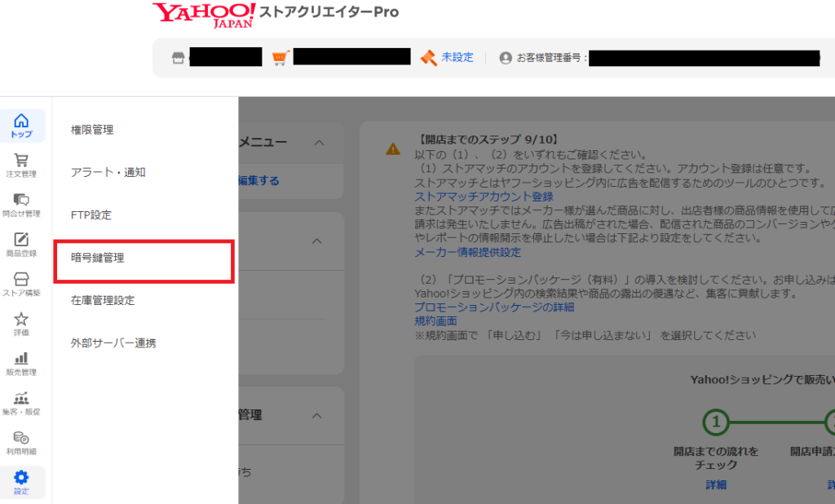Click the ストアマッチアカウント登録 link
Viewport: 835px width, 504px height.
484,197
